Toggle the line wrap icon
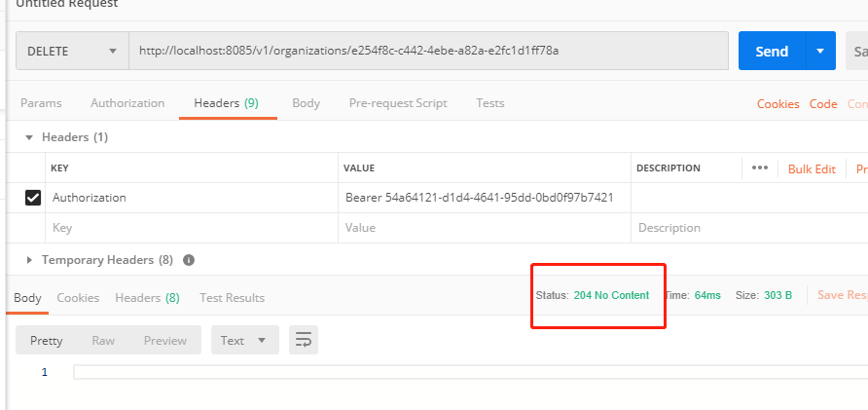868x410 pixels. [304, 340]
